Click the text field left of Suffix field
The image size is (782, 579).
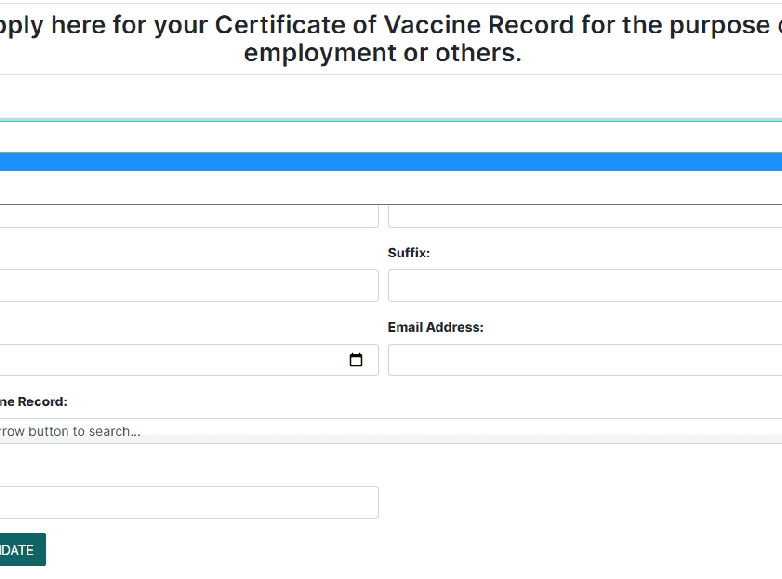[x=188, y=286]
